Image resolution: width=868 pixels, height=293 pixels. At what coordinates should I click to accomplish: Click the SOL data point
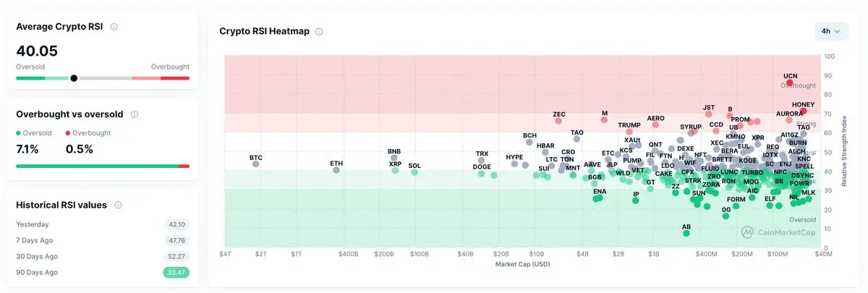(x=414, y=172)
